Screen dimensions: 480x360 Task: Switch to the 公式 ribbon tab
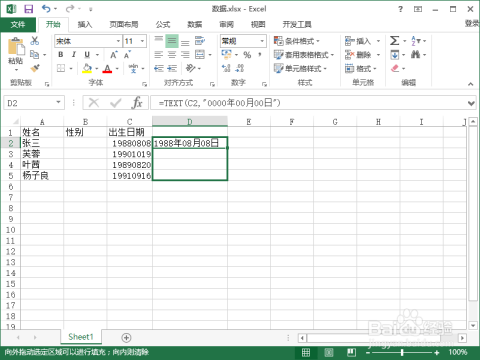pyautogui.click(x=163, y=24)
